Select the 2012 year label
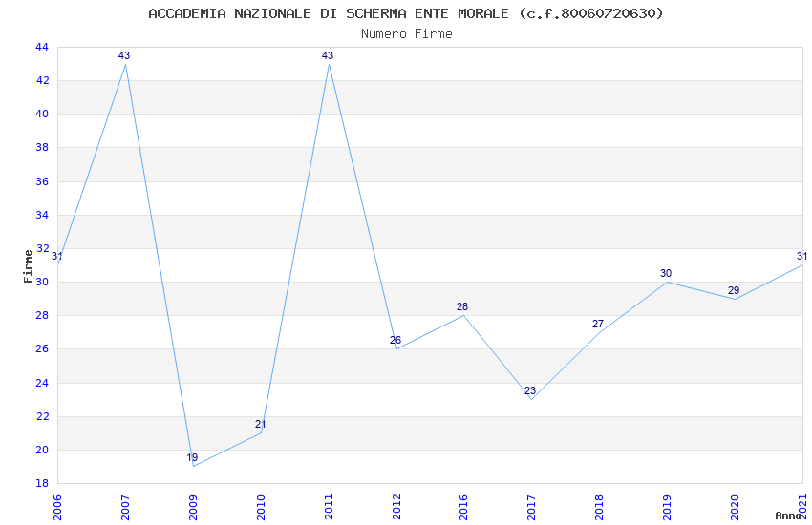 (396, 508)
